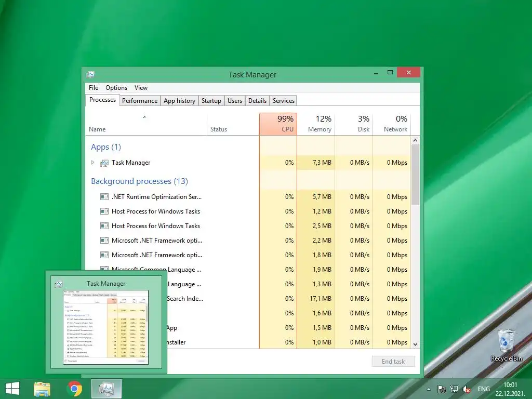Click the network tray icon

tap(454, 389)
